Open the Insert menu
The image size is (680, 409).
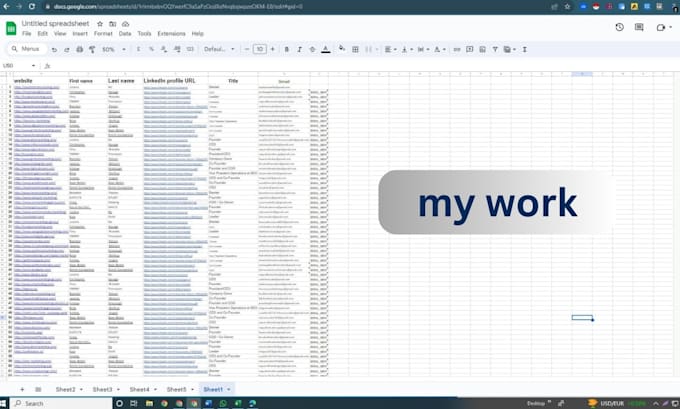click(80, 33)
